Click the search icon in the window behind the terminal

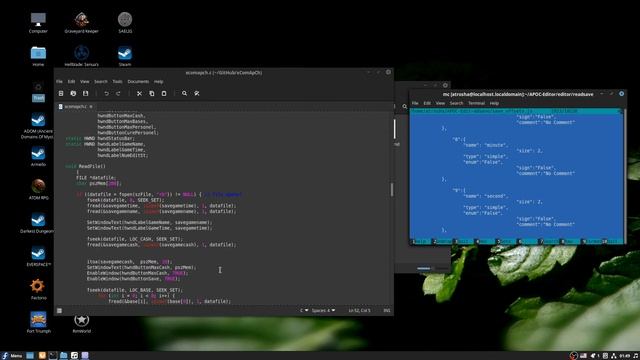click(404, 107)
